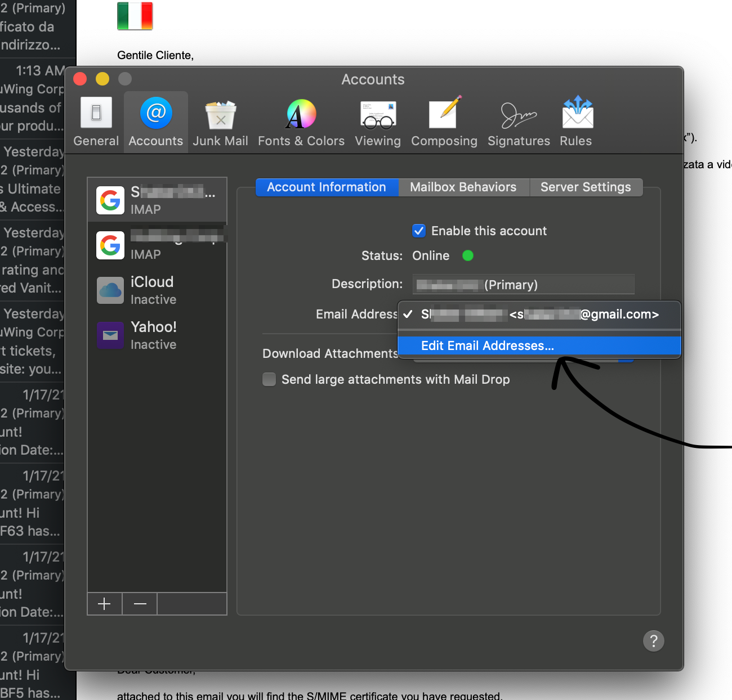
Task: Open the message mentioning tickets
Action: (33, 341)
